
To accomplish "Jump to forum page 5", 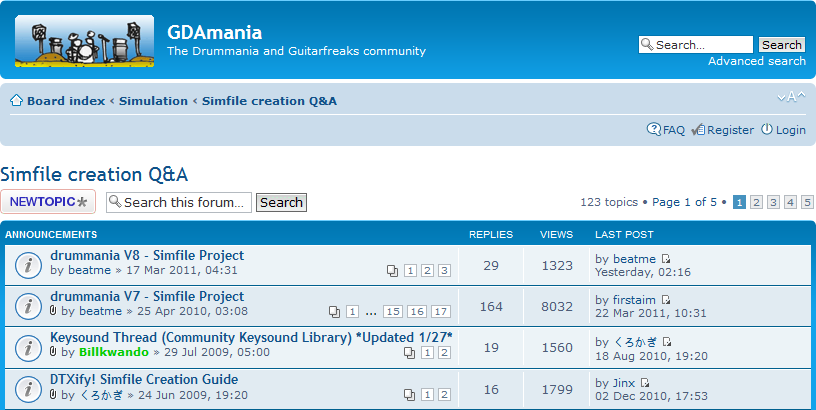I will click(x=806, y=202).
